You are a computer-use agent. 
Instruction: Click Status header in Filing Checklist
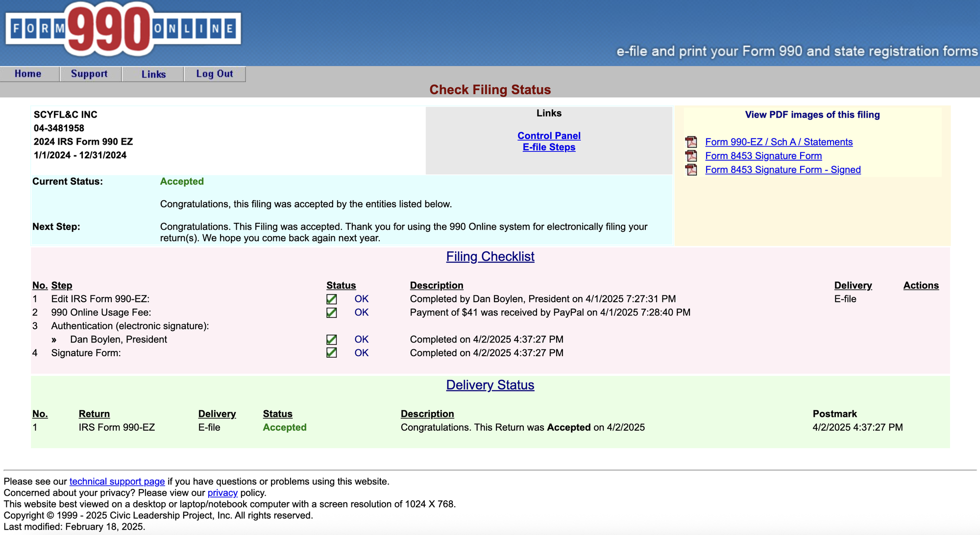[341, 285]
